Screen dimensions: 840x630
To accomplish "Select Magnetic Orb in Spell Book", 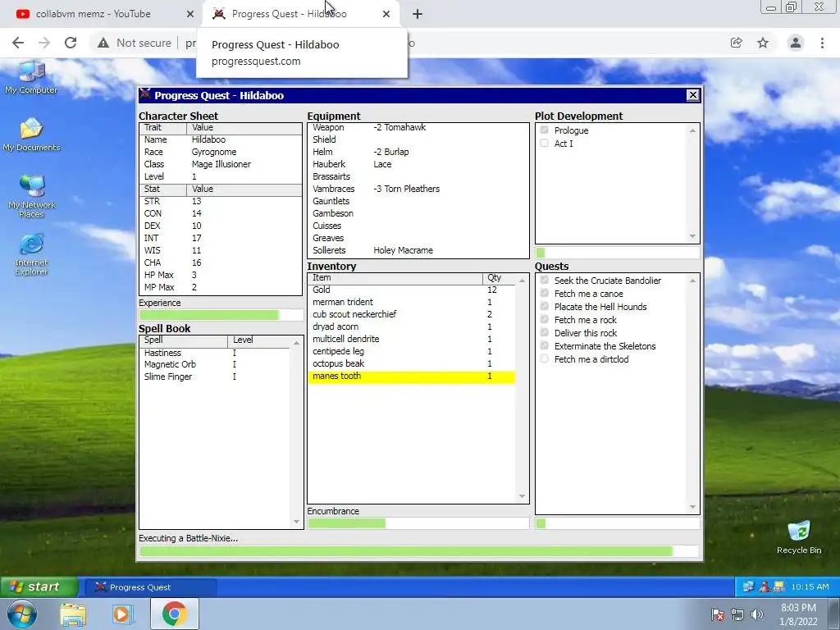I will (215, 364).
